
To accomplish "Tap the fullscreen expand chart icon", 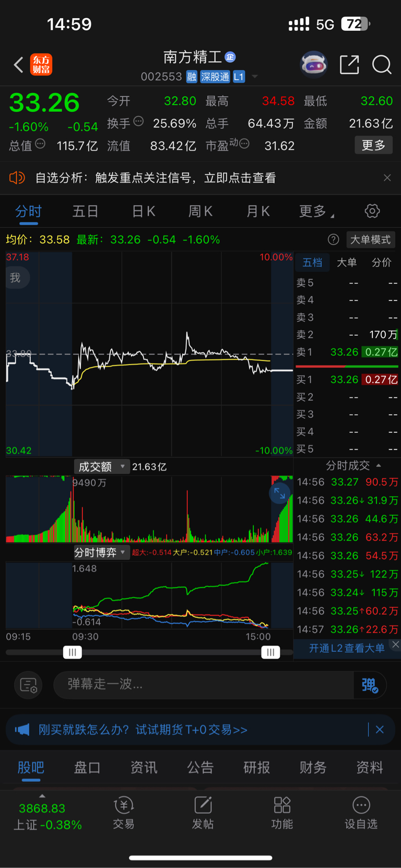I will tap(279, 492).
